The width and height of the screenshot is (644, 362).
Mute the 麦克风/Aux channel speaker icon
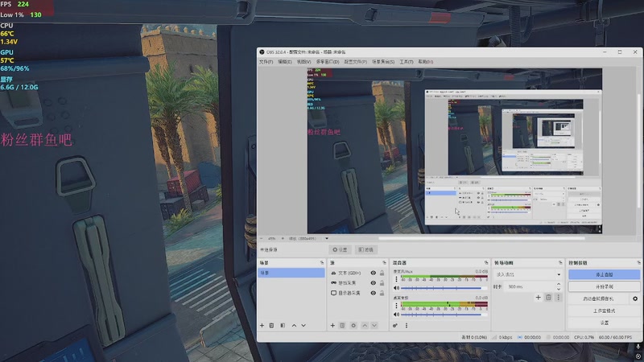(x=396, y=288)
